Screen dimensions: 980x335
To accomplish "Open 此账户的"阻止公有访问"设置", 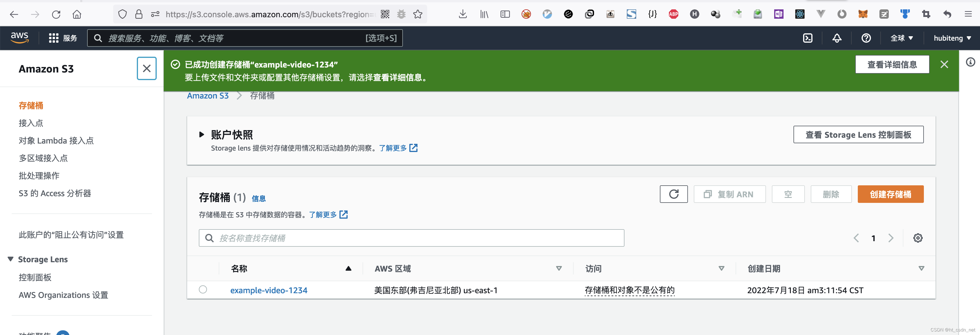I will 71,235.
